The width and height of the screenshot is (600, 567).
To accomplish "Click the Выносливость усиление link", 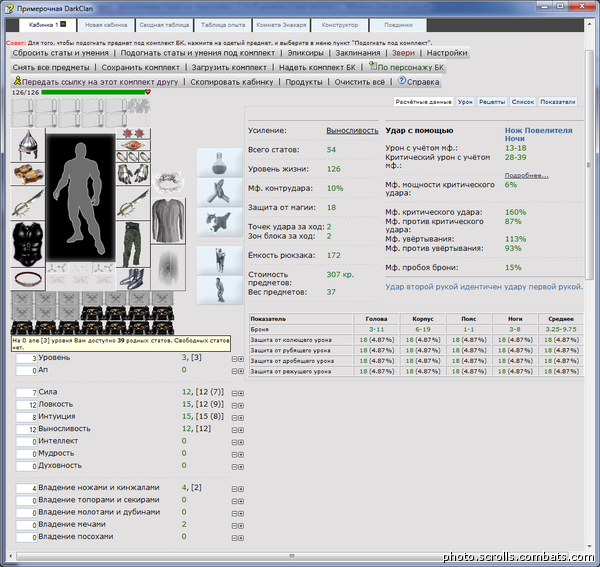I will point(352,130).
